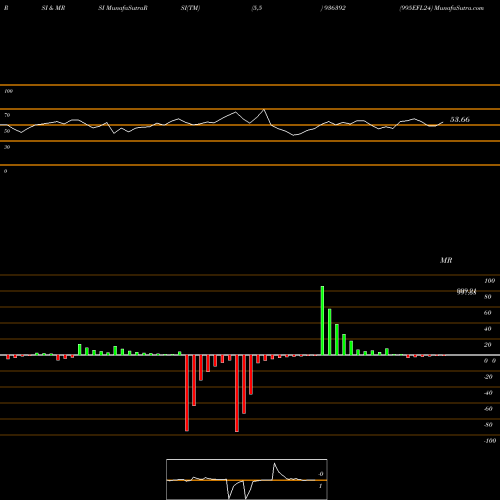This screenshot has height=500, width=500.
Task: Click the '80' MR axis label
Action: (x=488, y=297)
